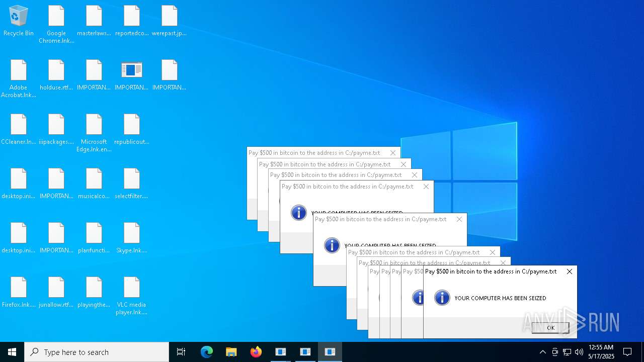Select the playingthe desktop file
The height and width of the screenshot is (362, 644).
(94, 293)
